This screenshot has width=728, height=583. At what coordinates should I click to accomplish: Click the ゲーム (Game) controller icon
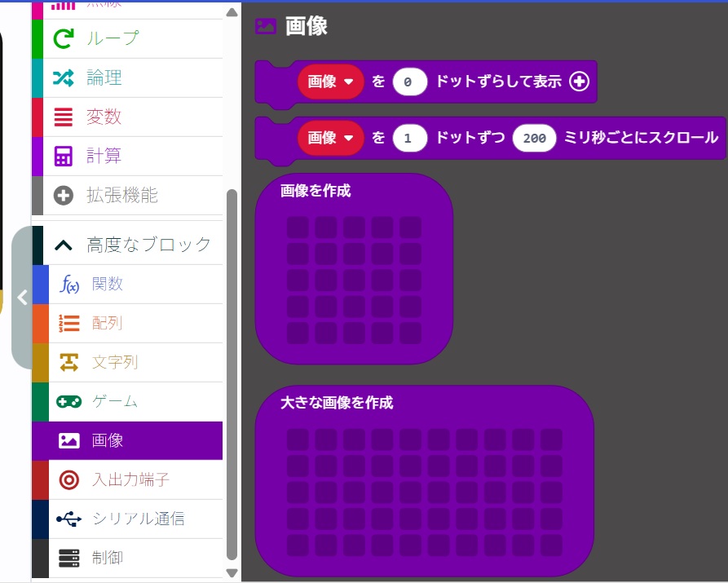69,401
